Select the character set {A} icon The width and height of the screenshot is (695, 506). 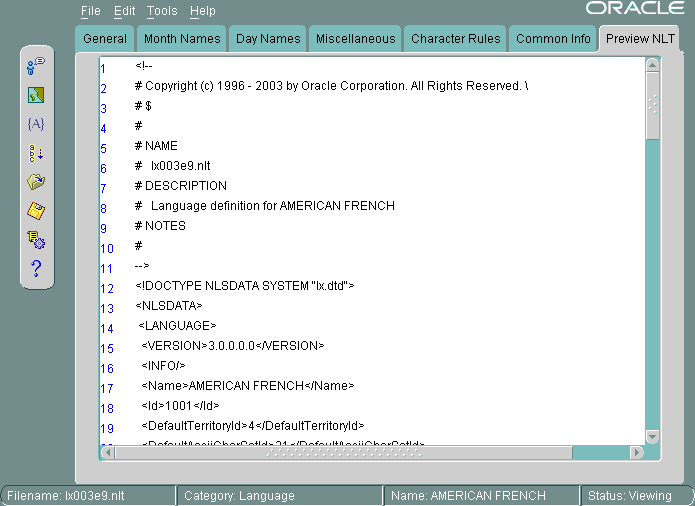[x=36, y=124]
